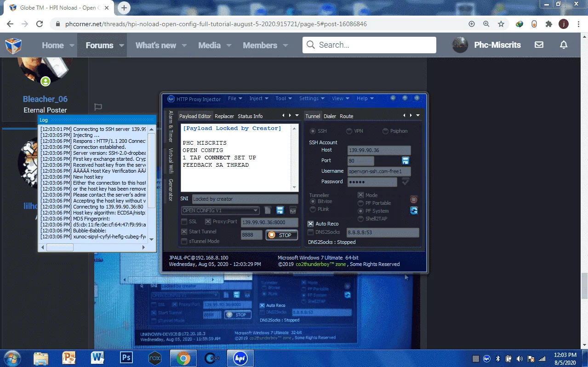Open the Settings menu in HTTP Proxy Injector
The width and height of the screenshot is (588, 367).
pyautogui.click(x=312, y=99)
